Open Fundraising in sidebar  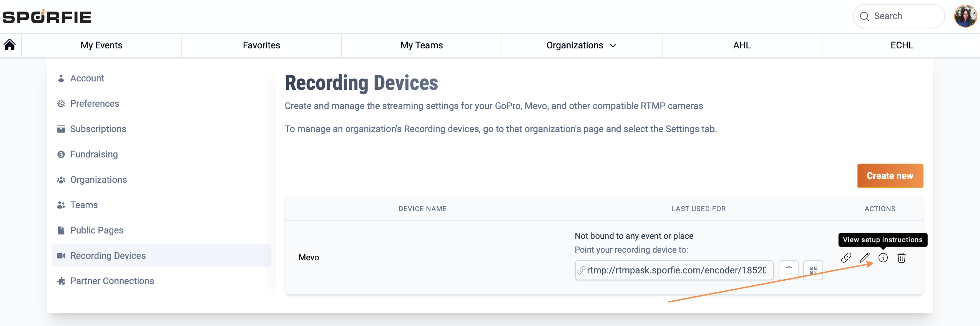click(161, 154)
